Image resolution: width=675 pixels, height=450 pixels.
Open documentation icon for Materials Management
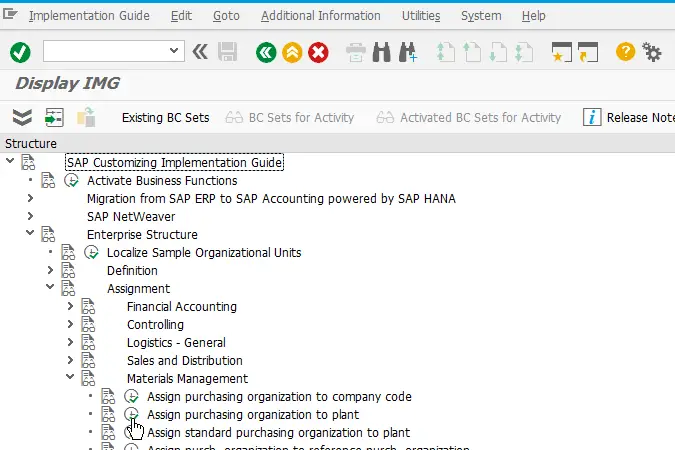88,378
